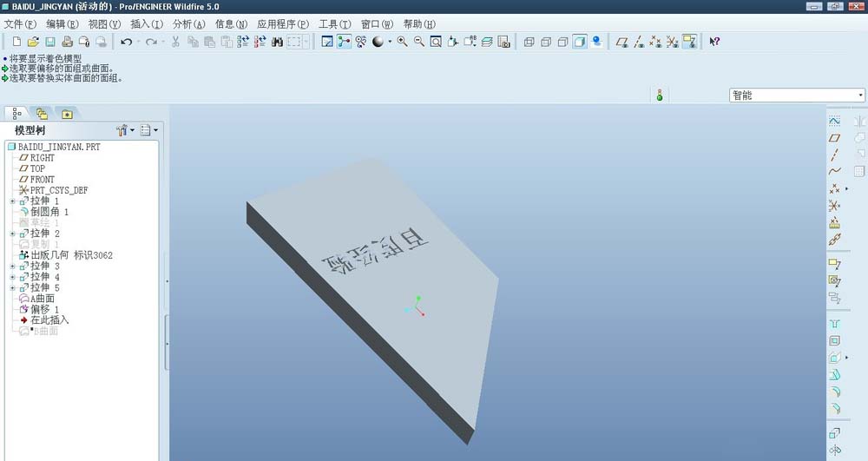The image size is (868, 461).
Task: Open context-sensitive help with the arrow-question icon
Action: (714, 42)
